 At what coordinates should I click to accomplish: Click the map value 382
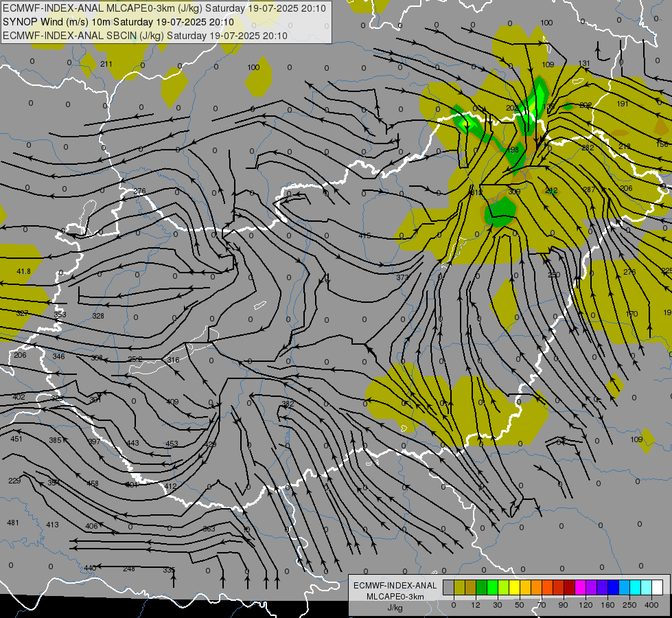click(x=288, y=404)
